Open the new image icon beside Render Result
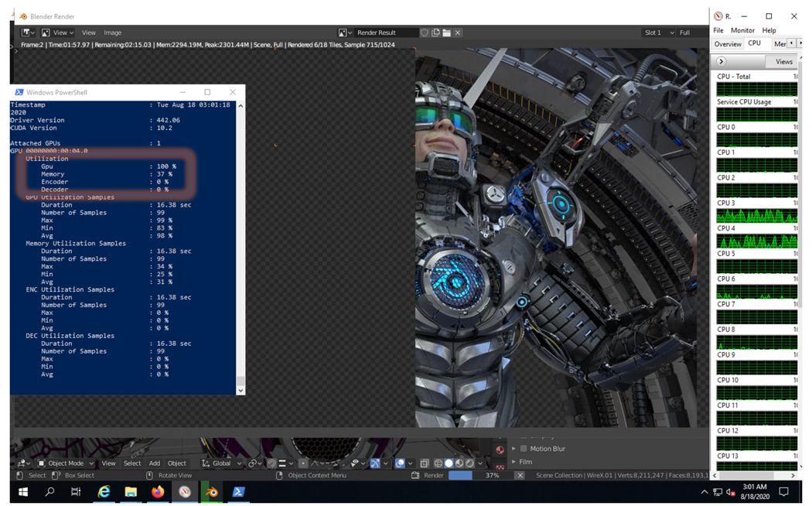This screenshot has width=812, height=506. 435,32
